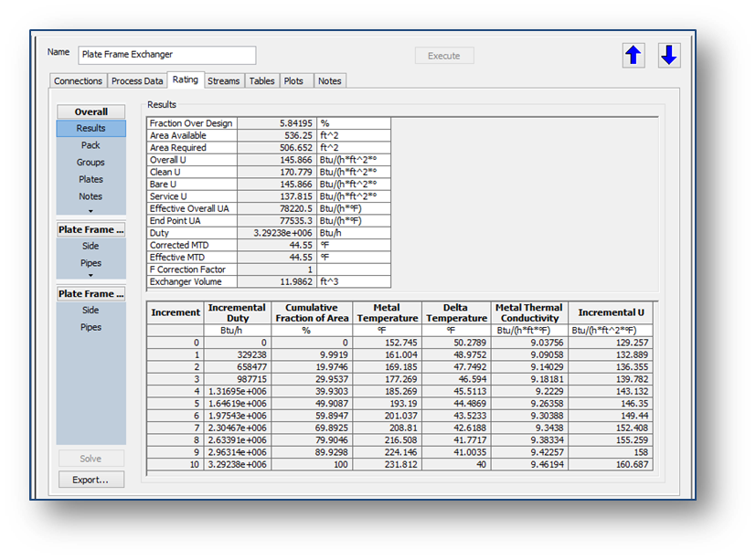Viewport: 756px width, 560px height.
Task: Select incremental duty cell 1.31695e+006
Action: (x=237, y=391)
